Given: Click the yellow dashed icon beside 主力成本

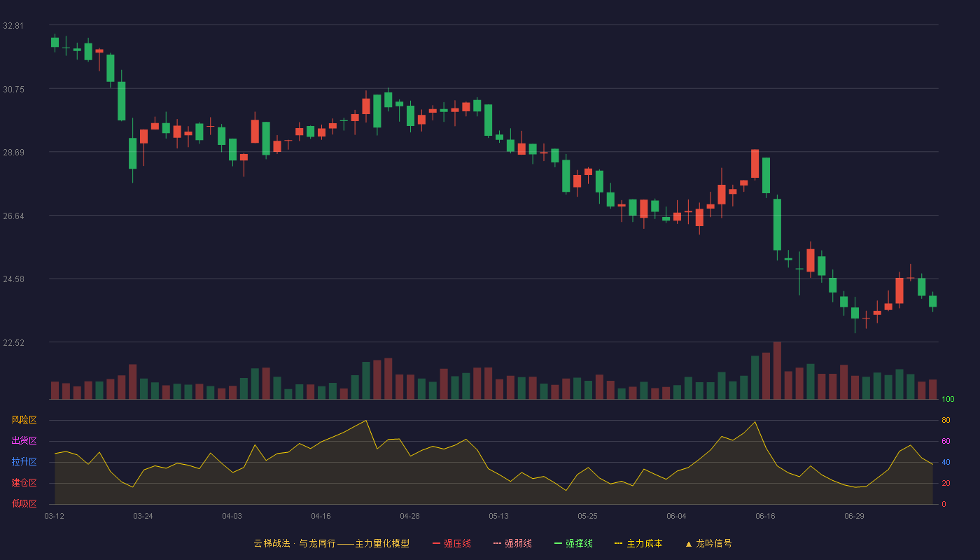Looking at the screenshot, I should [618, 543].
